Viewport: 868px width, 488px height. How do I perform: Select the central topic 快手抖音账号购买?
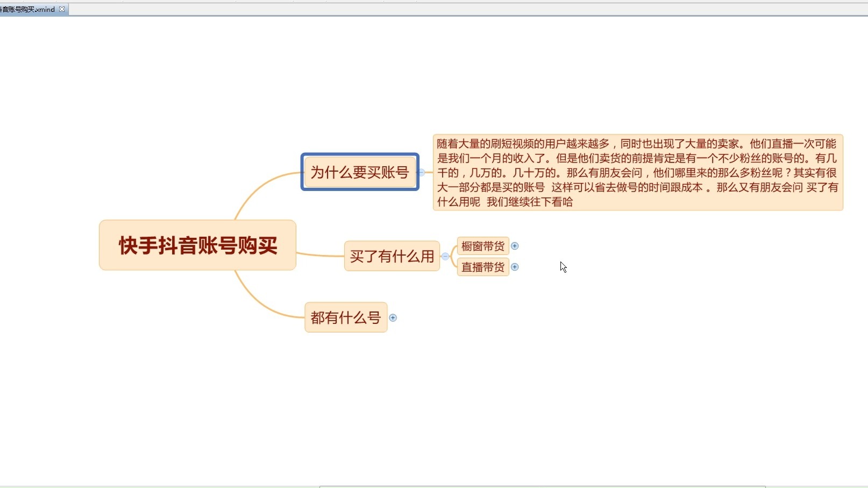point(197,245)
